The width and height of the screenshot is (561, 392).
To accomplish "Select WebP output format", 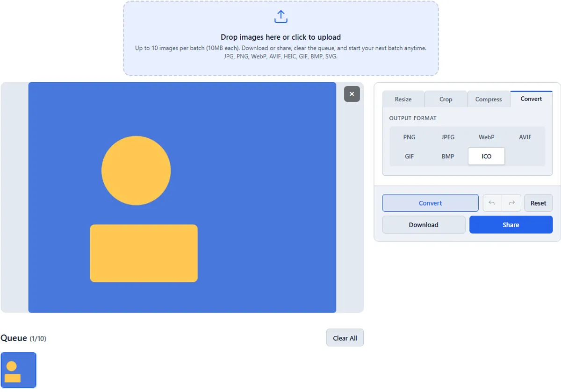I will [x=487, y=137].
